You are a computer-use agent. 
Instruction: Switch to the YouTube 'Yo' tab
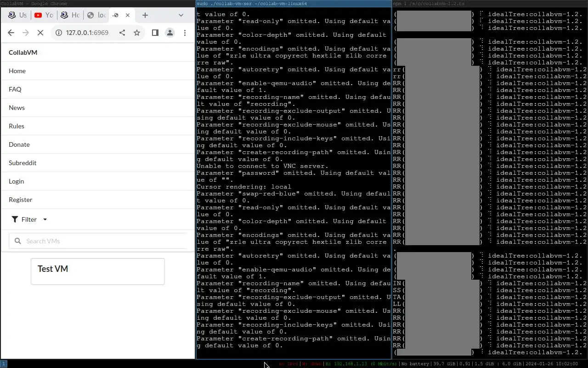pos(44,15)
